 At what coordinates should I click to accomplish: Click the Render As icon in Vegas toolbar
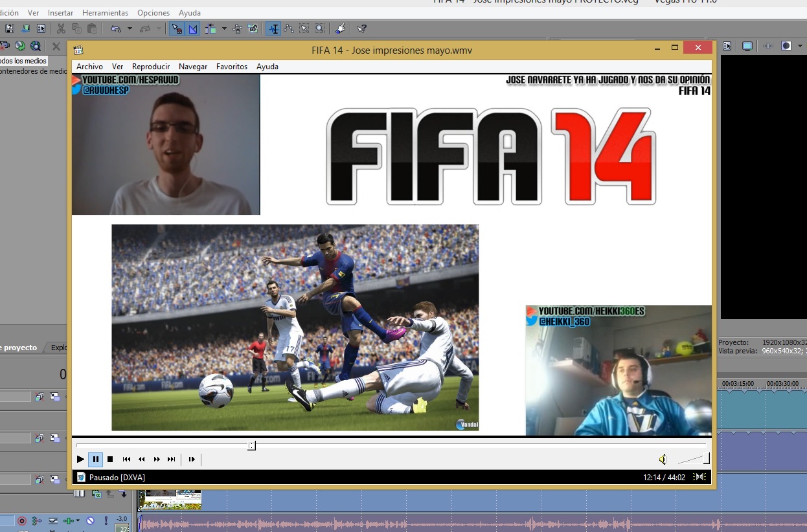pos(25,28)
